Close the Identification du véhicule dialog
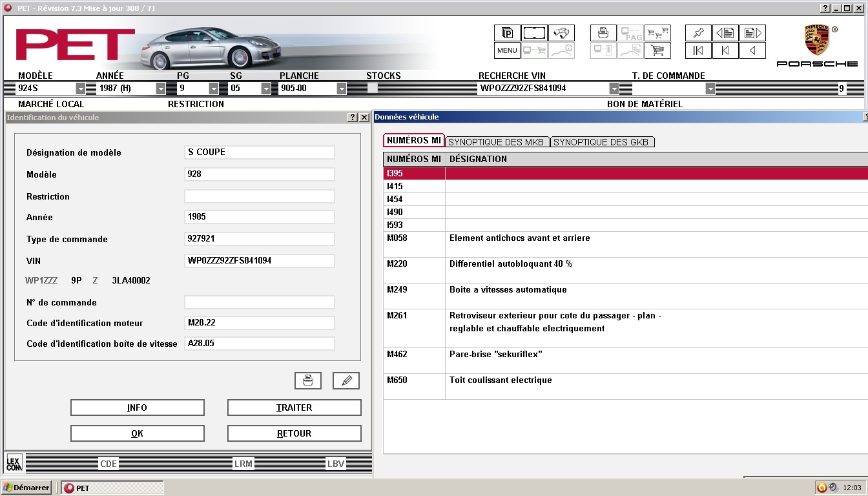The width and height of the screenshot is (868, 496). coord(364,118)
